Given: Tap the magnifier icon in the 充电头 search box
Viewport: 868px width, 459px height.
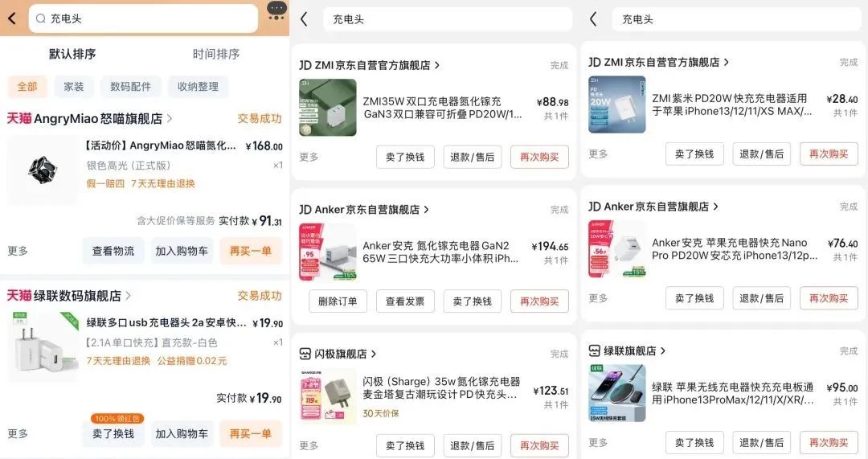Looking at the screenshot, I should 40,18.
